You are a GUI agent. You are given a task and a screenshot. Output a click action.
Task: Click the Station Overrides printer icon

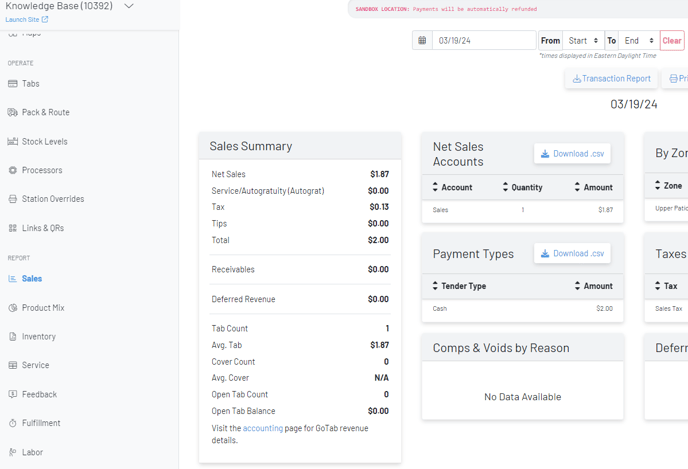coord(13,199)
